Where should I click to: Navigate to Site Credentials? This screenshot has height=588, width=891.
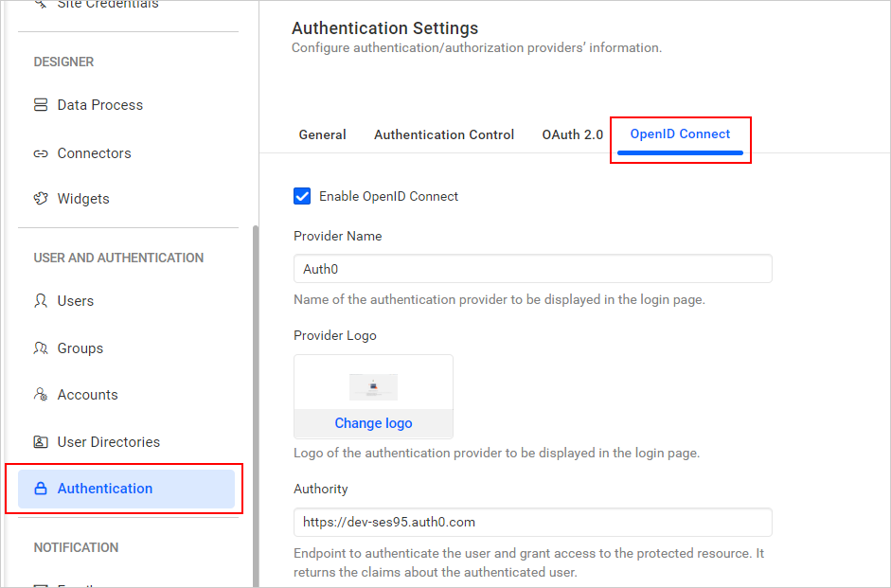click(x=105, y=5)
